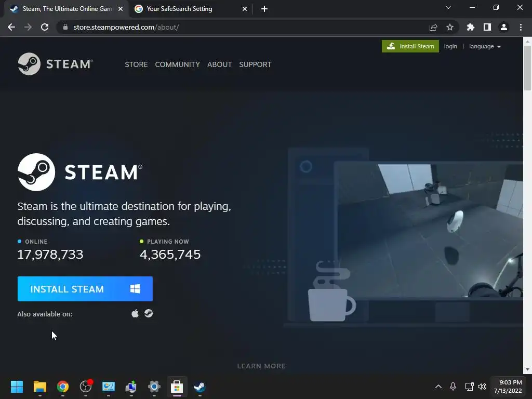Open the STORE menu
Image resolution: width=532 pixels, height=399 pixels.
tap(136, 64)
